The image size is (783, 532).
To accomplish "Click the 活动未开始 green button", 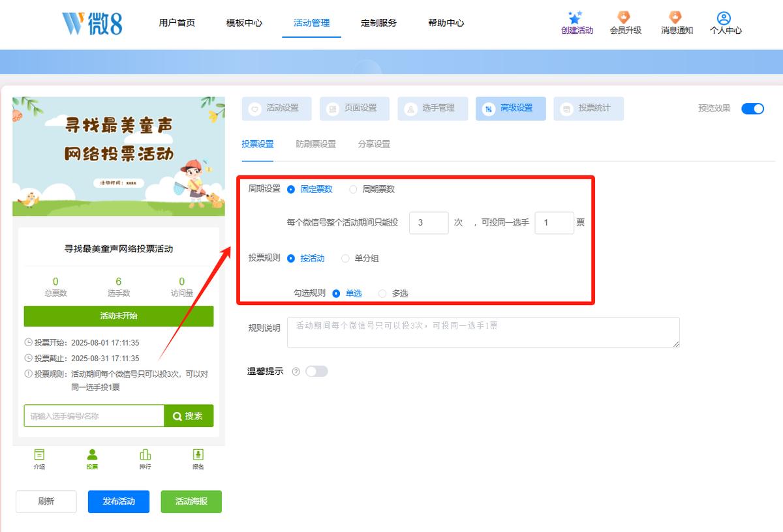I will pos(119,316).
